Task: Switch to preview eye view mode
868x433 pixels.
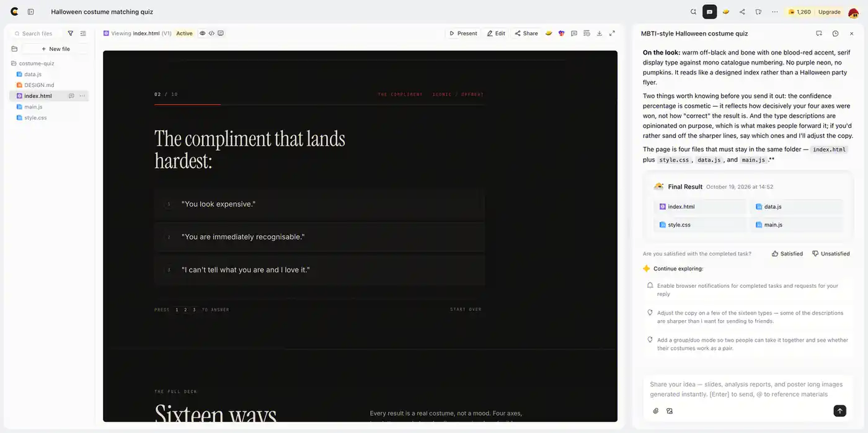Action: pyautogui.click(x=202, y=33)
